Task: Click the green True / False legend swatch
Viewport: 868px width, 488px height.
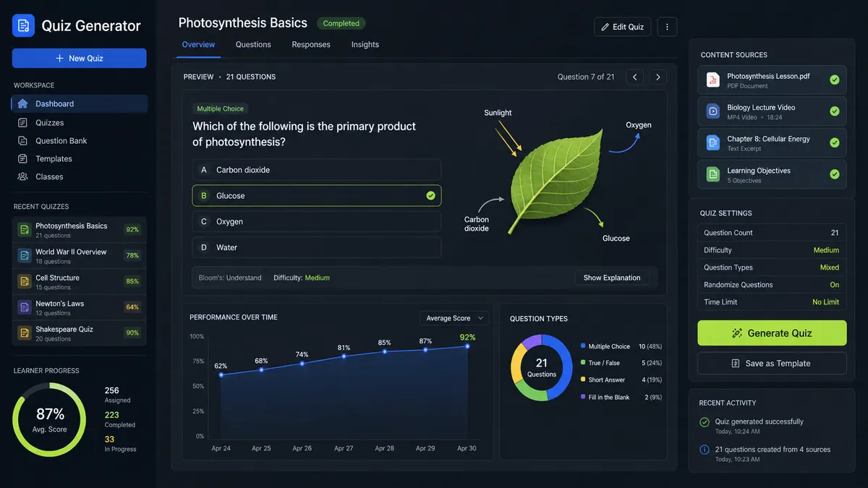Action: 583,364
